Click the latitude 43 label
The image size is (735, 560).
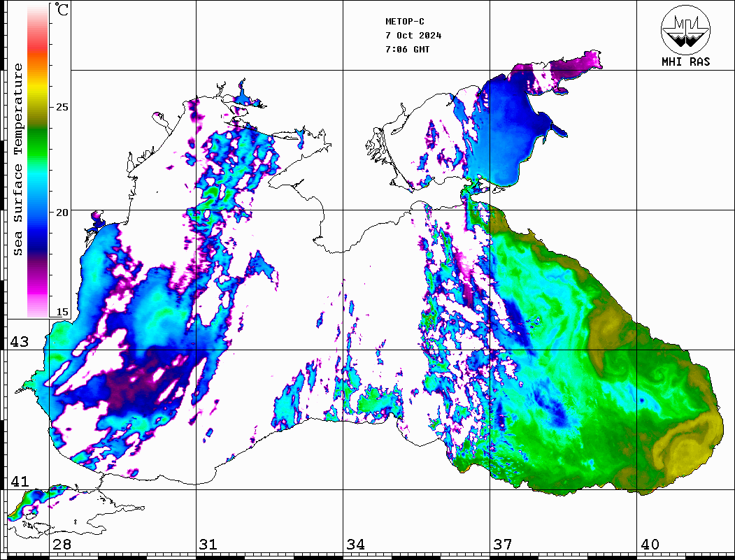pyautogui.click(x=19, y=342)
